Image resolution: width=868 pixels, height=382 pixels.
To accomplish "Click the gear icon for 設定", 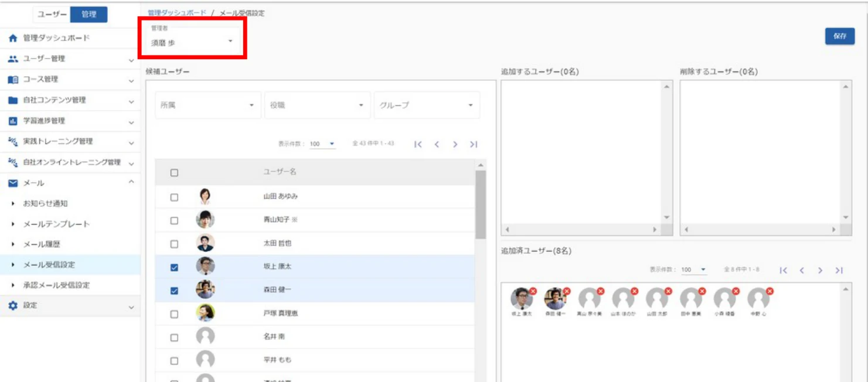I will point(13,306).
